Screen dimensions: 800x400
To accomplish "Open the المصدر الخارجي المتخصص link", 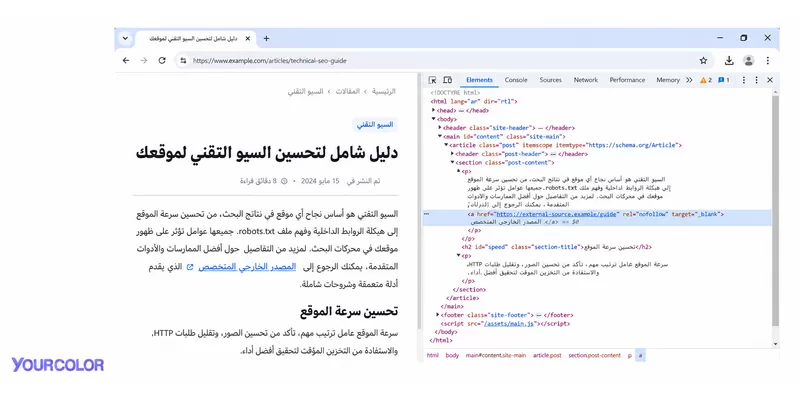I will click(x=247, y=267).
